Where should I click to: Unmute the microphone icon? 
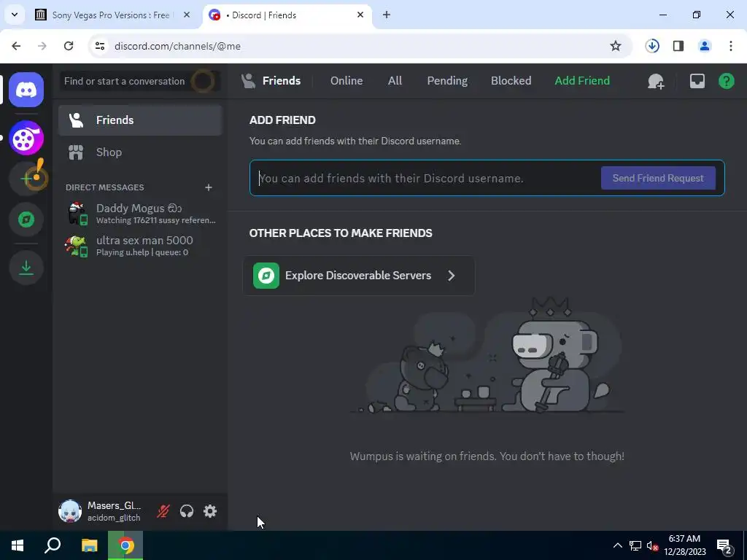coord(163,511)
